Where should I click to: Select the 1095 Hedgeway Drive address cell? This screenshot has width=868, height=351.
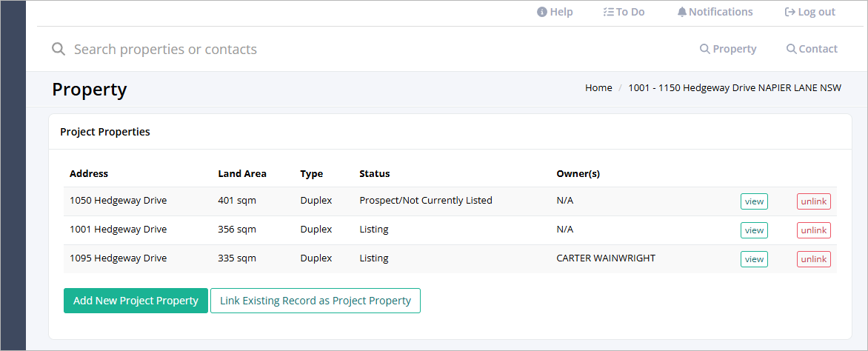click(x=118, y=258)
